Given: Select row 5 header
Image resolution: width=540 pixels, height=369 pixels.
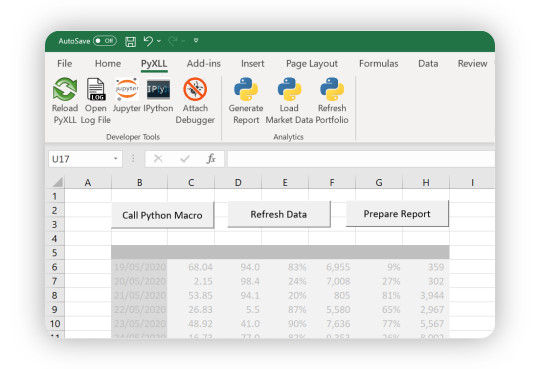Looking at the screenshot, I should (x=55, y=253).
